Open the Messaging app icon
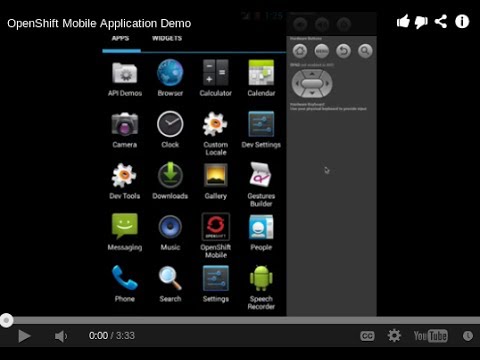The height and width of the screenshot is (360, 480). (125, 226)
